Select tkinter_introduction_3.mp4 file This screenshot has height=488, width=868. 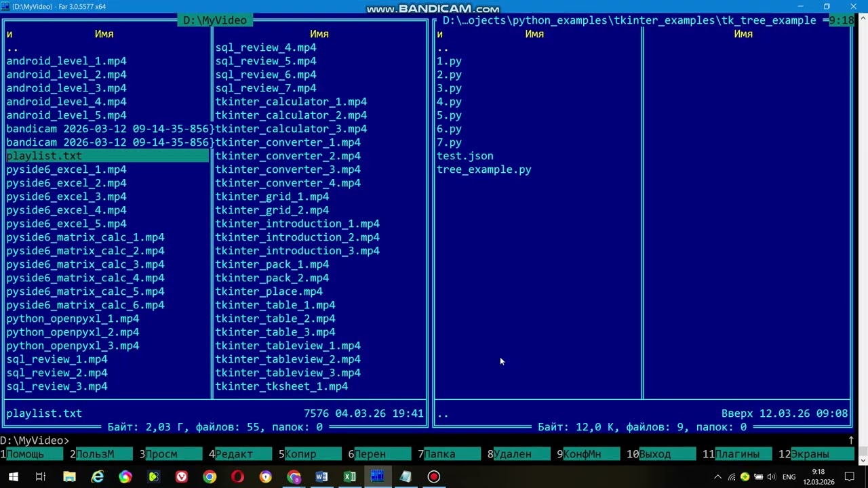point(297,251)
